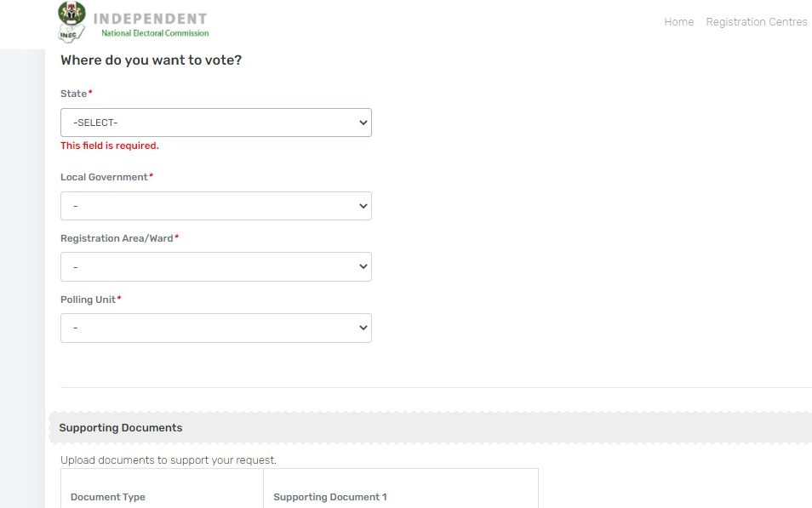This screenshot has width=812, height=508.
Task: Open the State -SELECT- dropdown
Action: (x=216, y=123)
